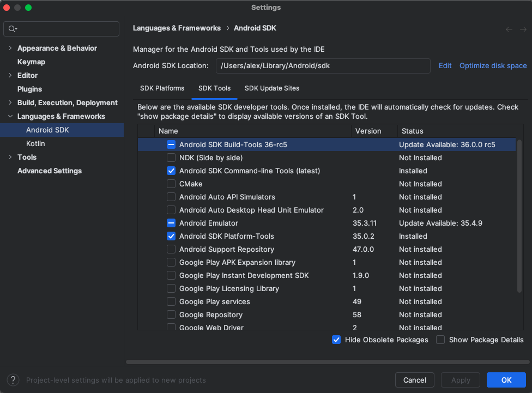Uncheck Android SDK Platform-Tools

click(171, 236)
